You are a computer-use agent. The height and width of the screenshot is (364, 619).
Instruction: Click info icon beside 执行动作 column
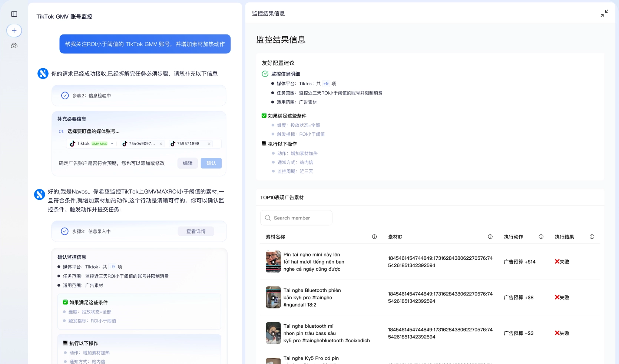coord(541,237)
